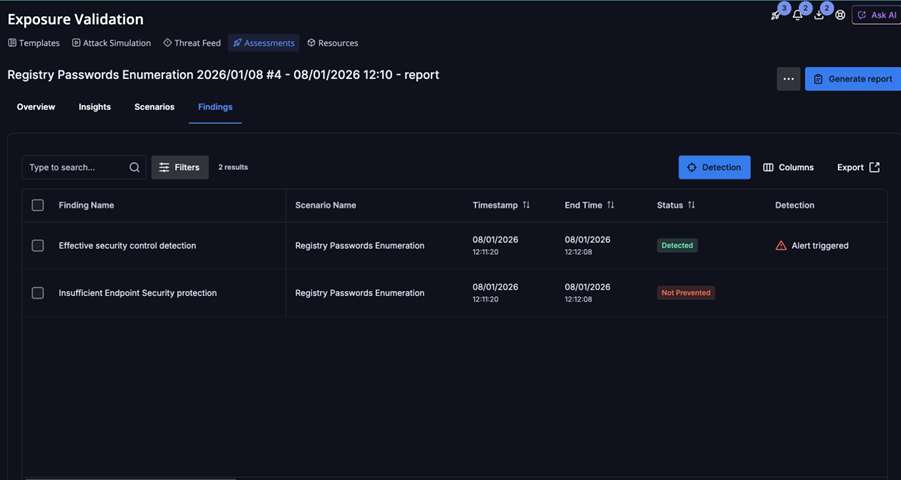This screenshot has width=901, height=480.
Task: Switch to the Insights tab
Action: [x=95, y=107]
